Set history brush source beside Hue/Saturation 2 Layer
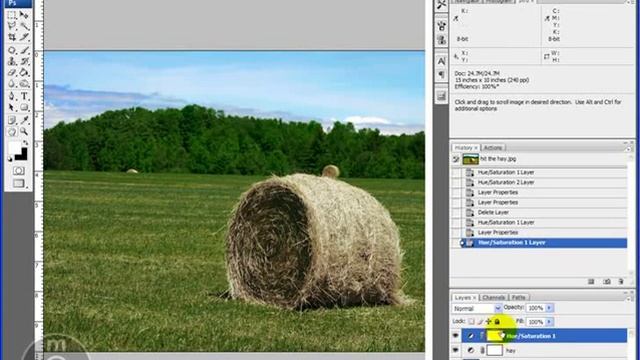The image size is (640, 360). [456, 182]
